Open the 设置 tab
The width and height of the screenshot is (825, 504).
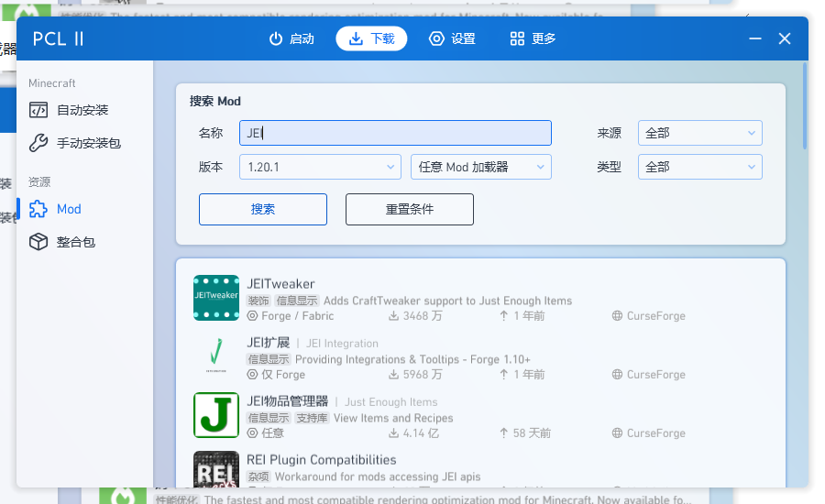click(x=452, y=38)
